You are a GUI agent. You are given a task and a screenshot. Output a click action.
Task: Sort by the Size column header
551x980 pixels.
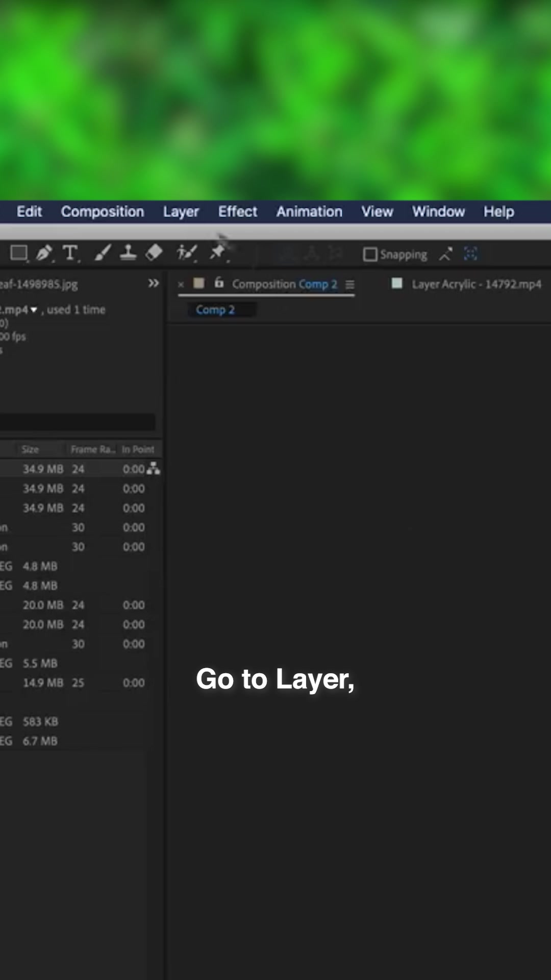[x=30, y=449]
